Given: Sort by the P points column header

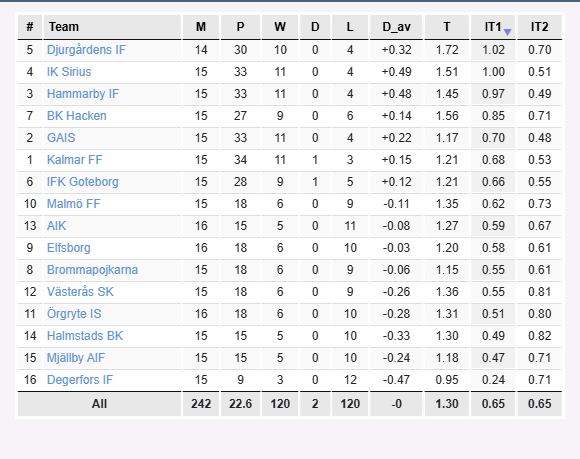Looking at the screenshot, I should point(240,27).
